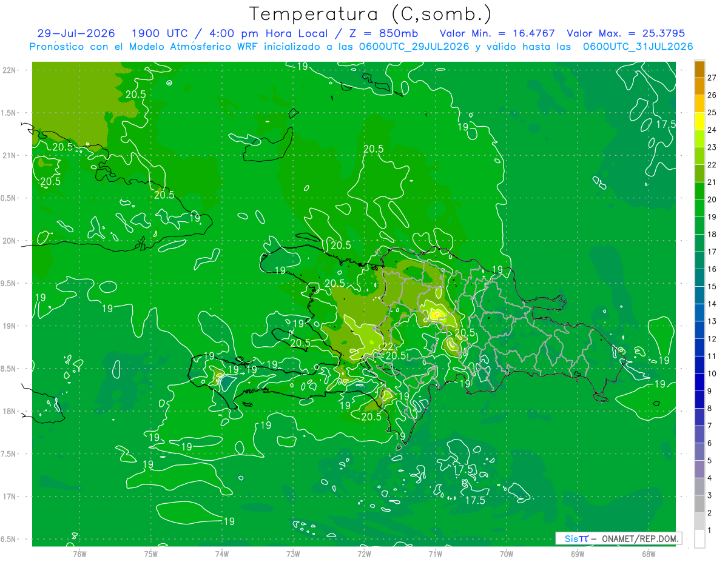Pick the white swatch below legend value 1
Image resolution: width=728 pixels, height=562 pixels.
(x=700, y=540)
